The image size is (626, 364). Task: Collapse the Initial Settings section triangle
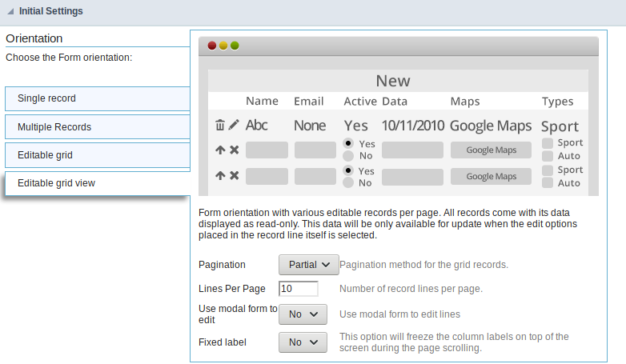[x=10, y=11]
